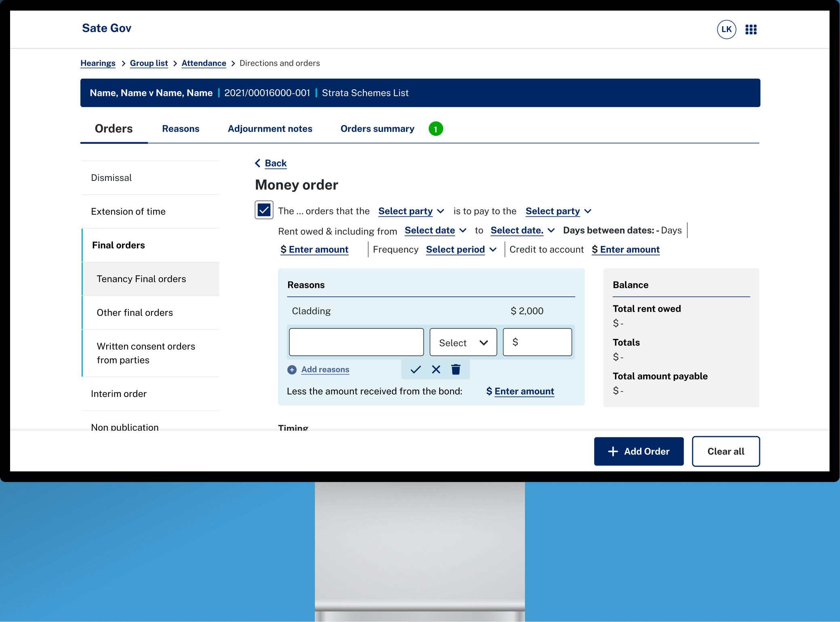
Task: Select Extension of time in the sidebar
Action: pyautogui.click(x=150, y=212)
